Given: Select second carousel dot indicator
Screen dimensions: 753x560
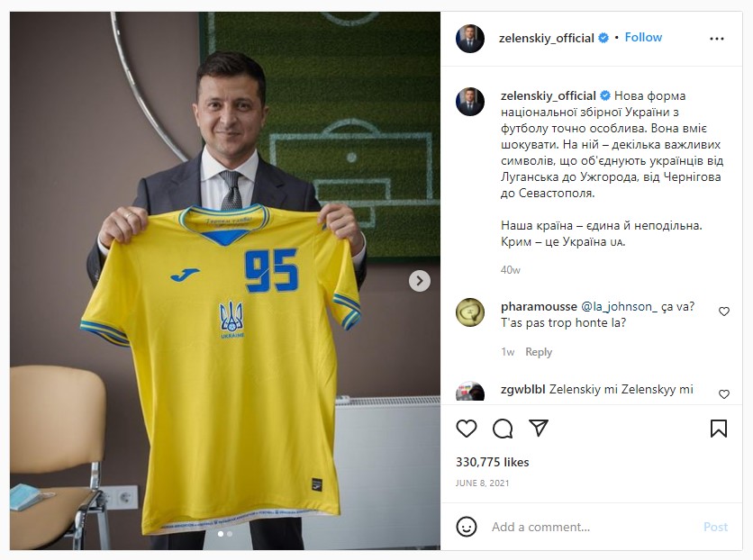Looking at the screenshot, I should 230,534.
